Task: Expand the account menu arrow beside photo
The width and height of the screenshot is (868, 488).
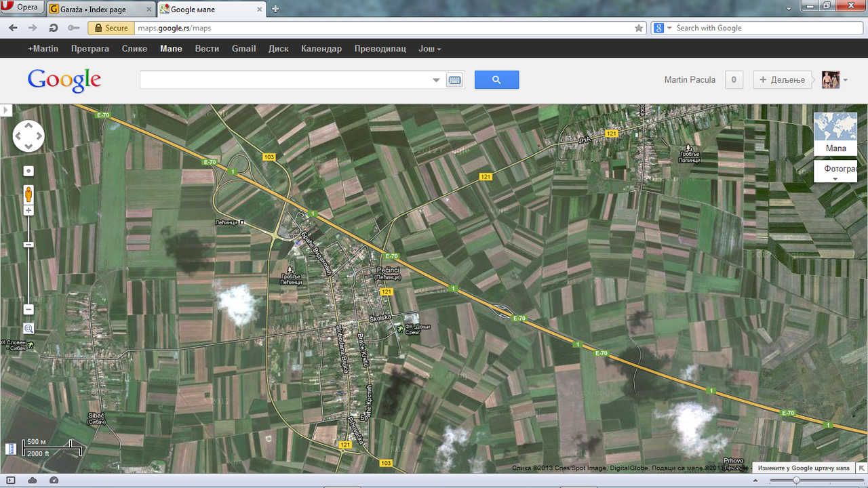Action: (x=845, y=80)
